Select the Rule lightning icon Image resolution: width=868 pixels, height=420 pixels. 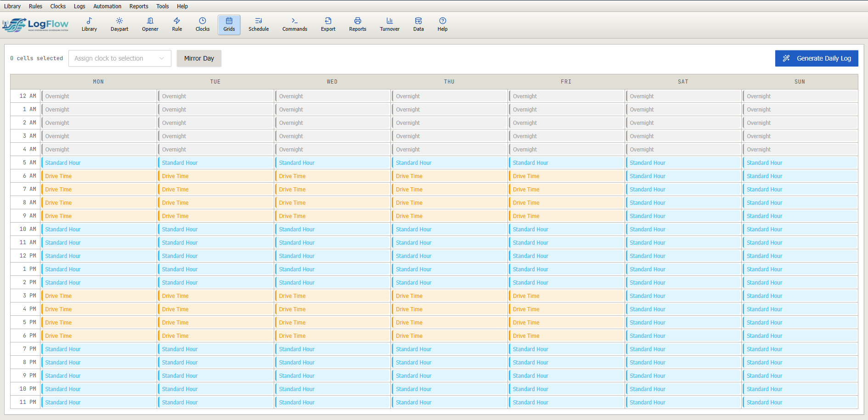pos(177,25)
